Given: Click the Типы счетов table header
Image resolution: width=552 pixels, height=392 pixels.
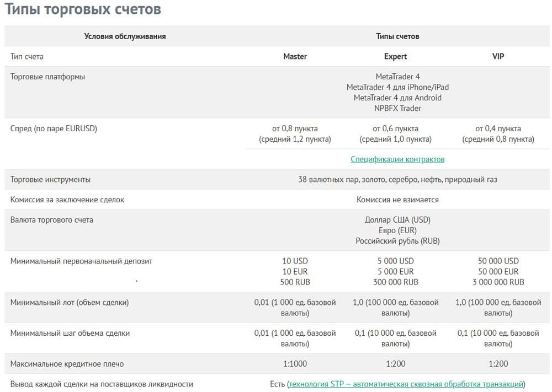Looking at the screenshot, I should [397, 36].
